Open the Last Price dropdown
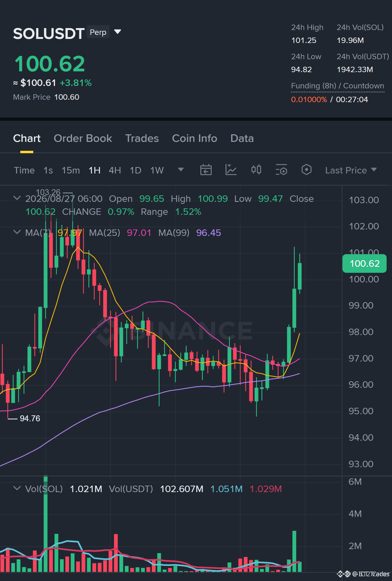392x581 pixels. click(x=351, y=170)
